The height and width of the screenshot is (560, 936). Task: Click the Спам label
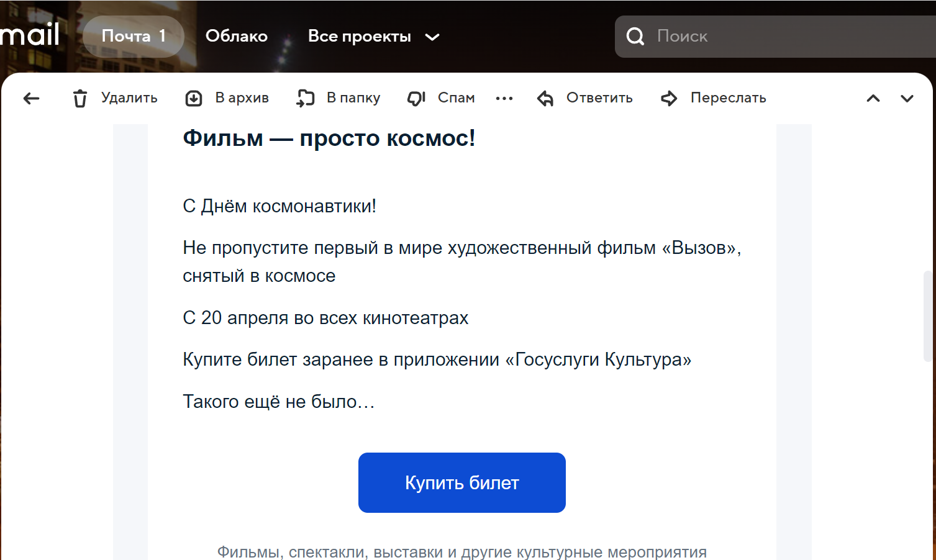point(456,97)
